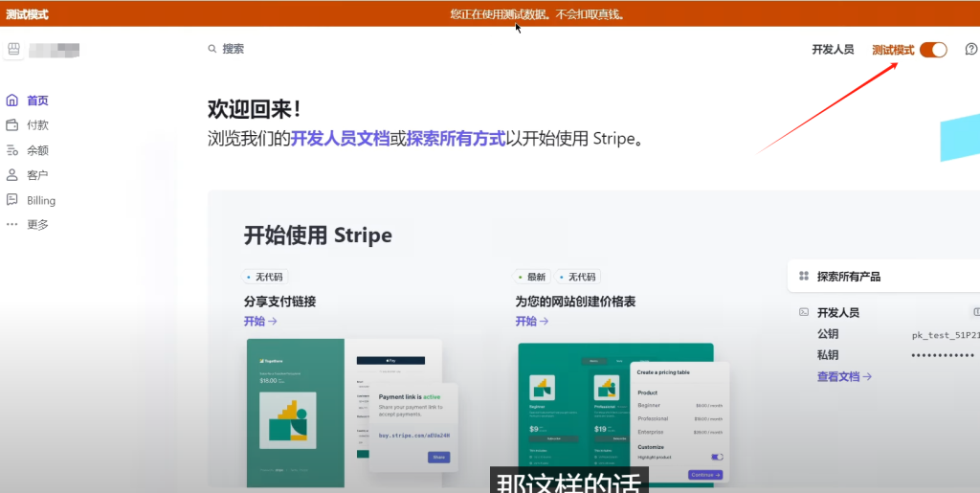
Task: Open the 查看文档 link
Action: (x=844, y=377)
